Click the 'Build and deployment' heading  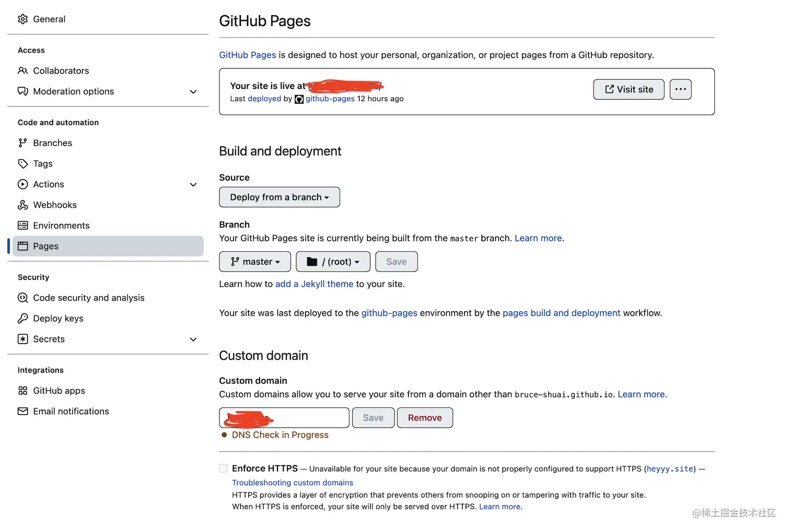point(280,151)
